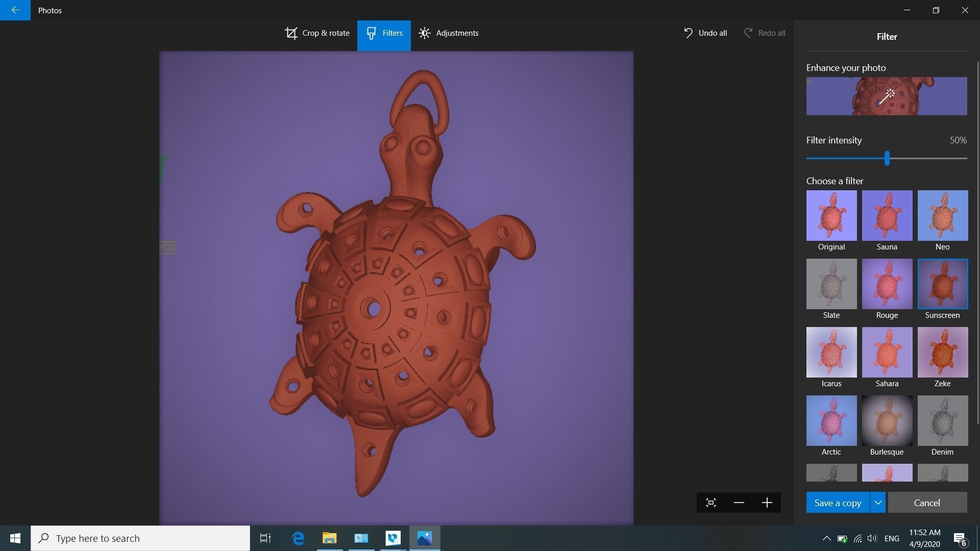Viewport: 980px width, 551px height.
Task: Click the ENG language indicator
Action: tap(892, 538)
